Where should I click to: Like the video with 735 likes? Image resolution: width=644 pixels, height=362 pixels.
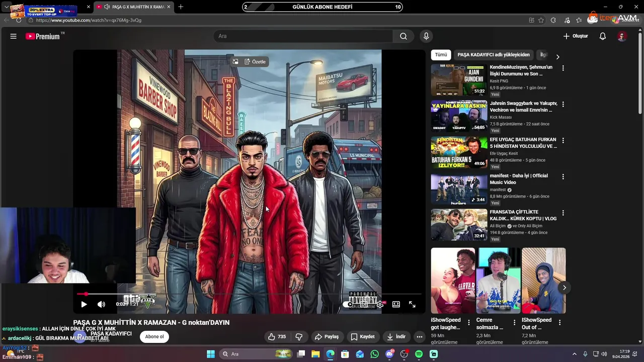(277, 337)
